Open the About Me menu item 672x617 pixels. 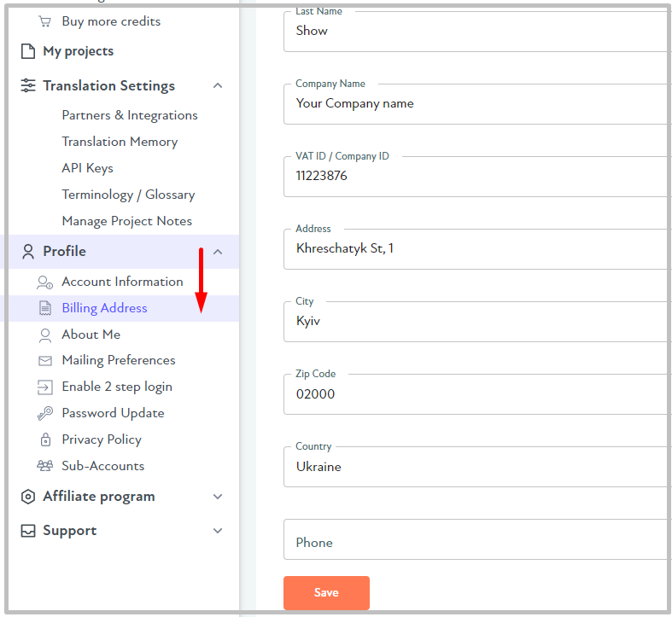91,335
